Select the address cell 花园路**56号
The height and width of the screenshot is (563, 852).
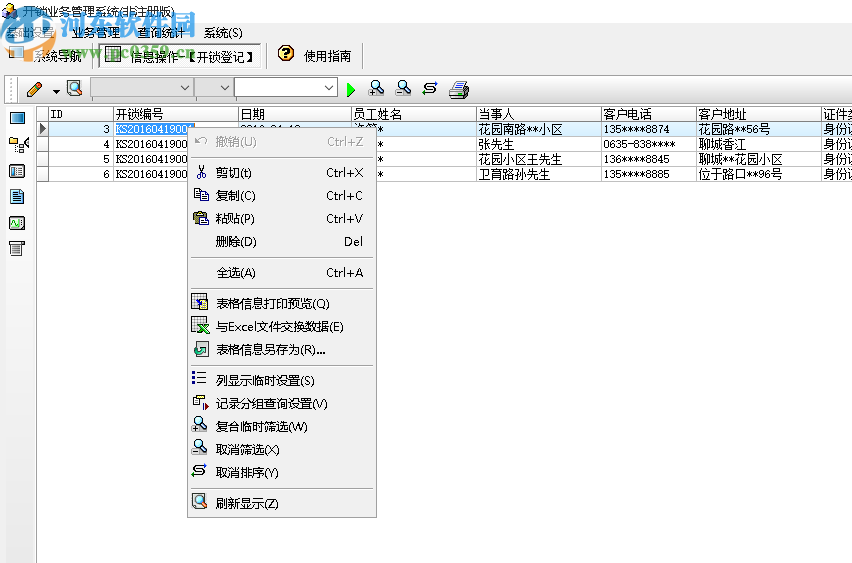[x=759, y=129]
